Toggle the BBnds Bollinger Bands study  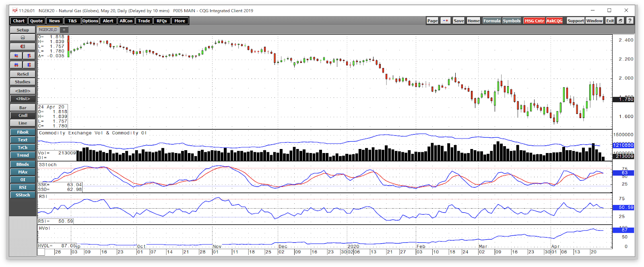pyautogui.click(x=23, y=164)
